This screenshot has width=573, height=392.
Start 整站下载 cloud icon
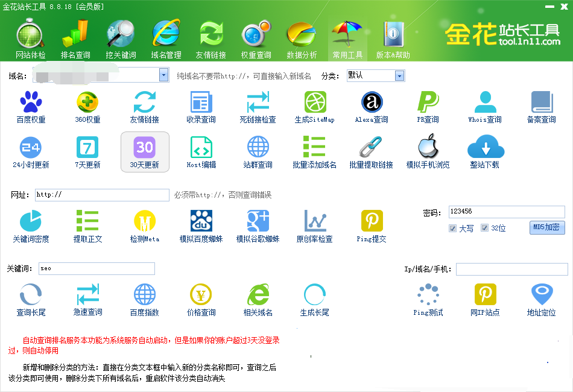pyautogui.click(x=485, y=152)
